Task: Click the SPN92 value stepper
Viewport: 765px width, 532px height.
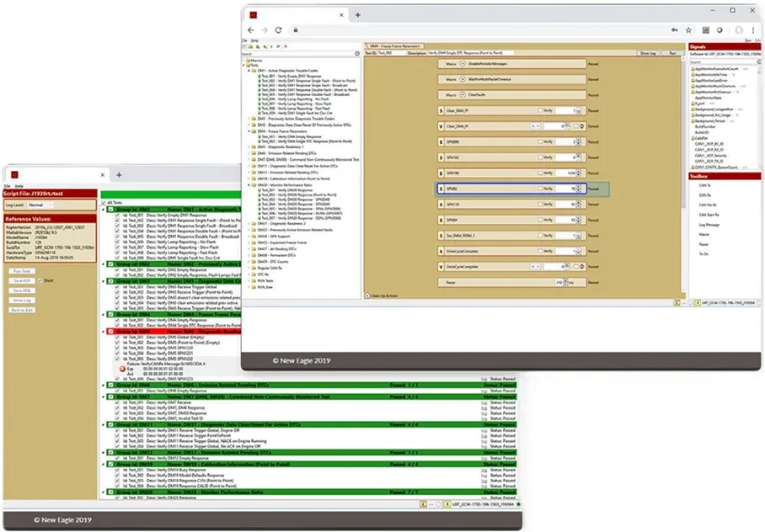Action: (579, 189)
